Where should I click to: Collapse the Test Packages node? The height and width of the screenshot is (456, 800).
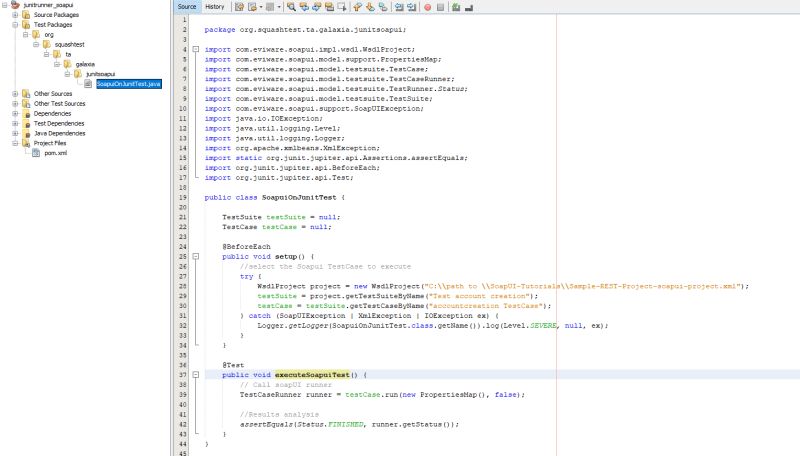click(15, 24)
